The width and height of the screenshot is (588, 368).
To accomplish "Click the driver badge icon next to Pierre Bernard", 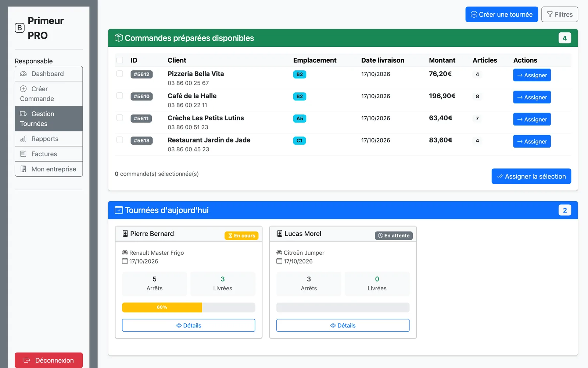I will [x=125, y=234].
